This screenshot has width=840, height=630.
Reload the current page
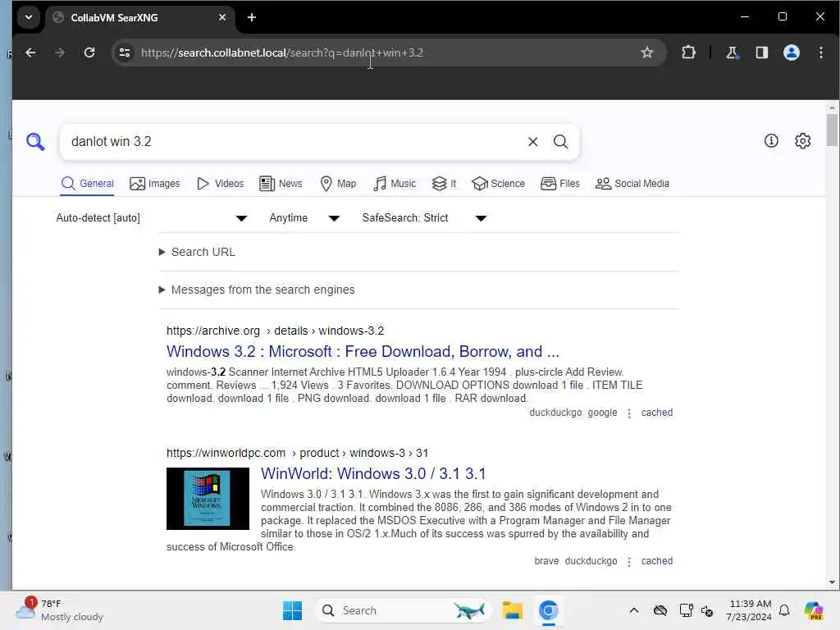[89, 52]
